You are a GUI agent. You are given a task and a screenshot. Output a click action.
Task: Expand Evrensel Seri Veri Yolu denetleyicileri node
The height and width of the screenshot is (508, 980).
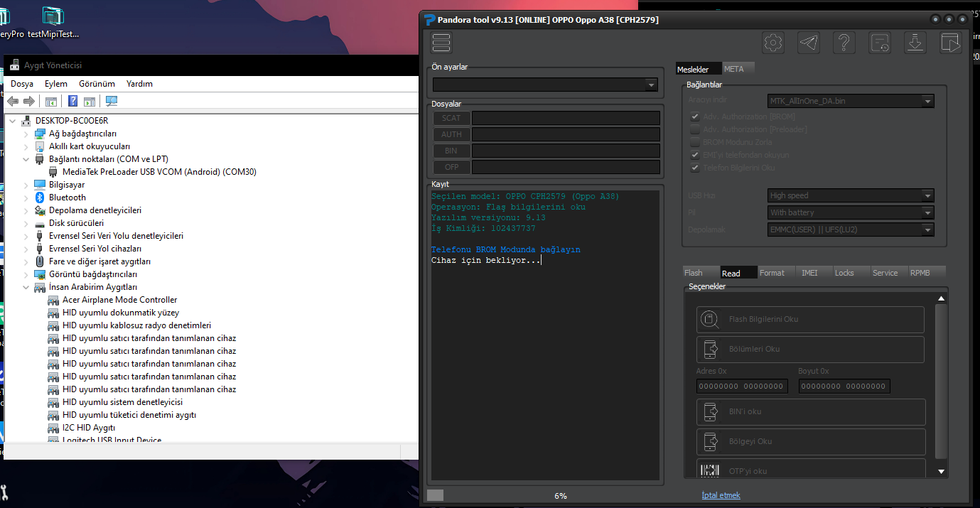point(26,236)
